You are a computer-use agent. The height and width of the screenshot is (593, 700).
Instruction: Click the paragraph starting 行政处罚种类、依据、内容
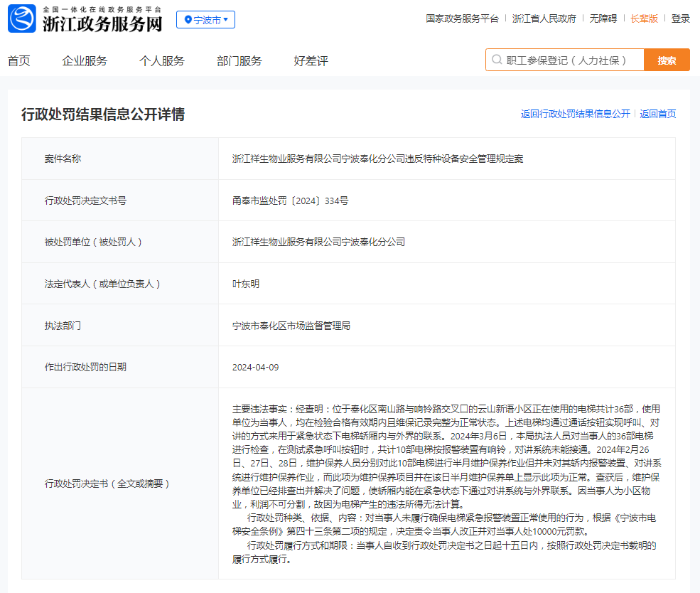[x=444, y=525]
